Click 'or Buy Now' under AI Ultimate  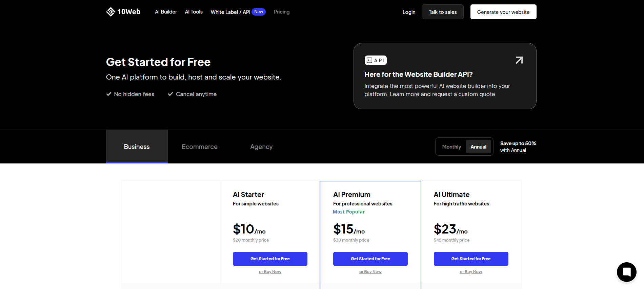(471, 271)
